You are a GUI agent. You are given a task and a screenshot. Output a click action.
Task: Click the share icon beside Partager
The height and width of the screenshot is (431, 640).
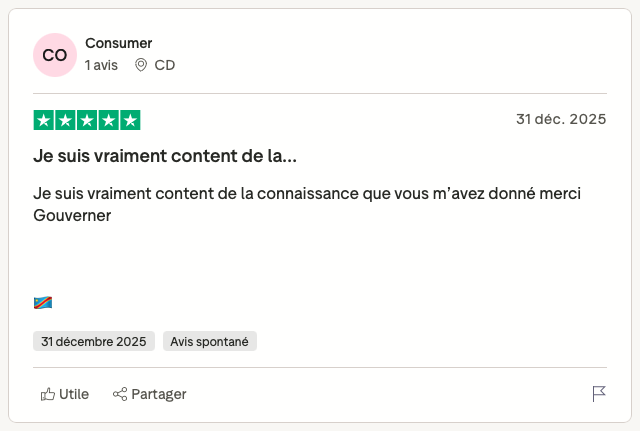point(120,394)
